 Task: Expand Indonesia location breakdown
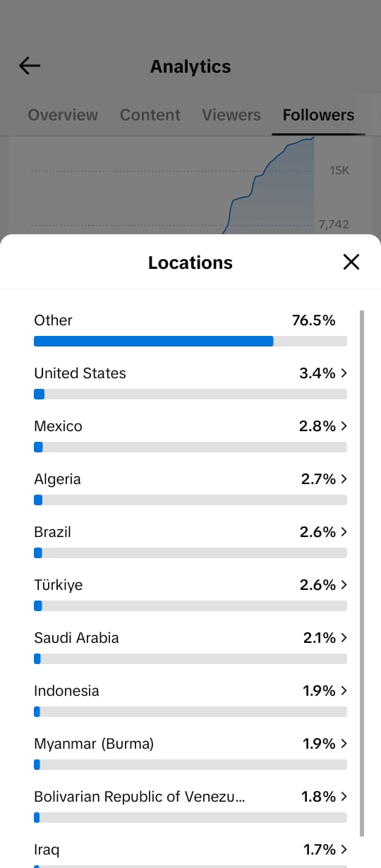[x=344, y=691]
